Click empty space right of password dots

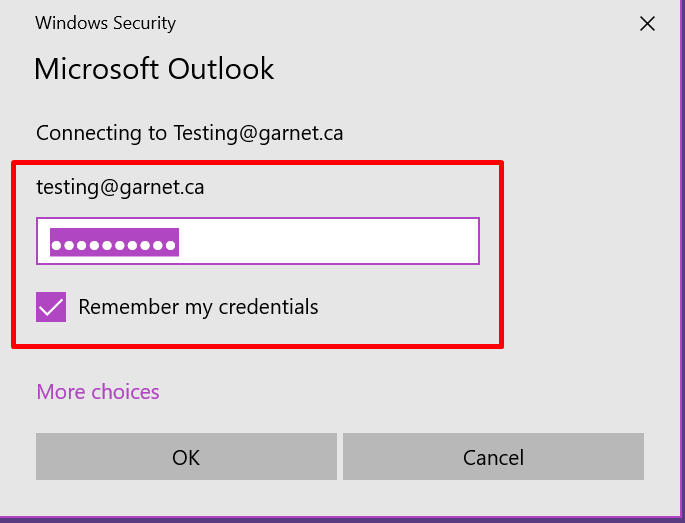(x=330, y=242)
